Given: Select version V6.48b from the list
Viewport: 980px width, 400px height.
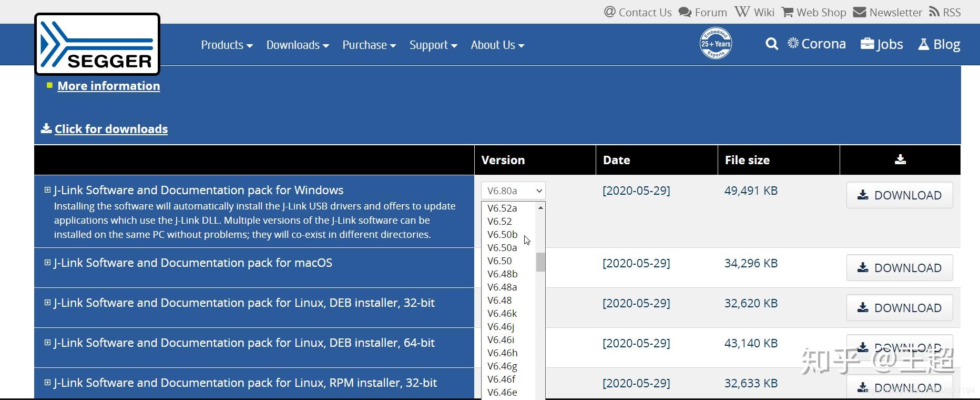Looking at the screenshot, I should point(503,274).
